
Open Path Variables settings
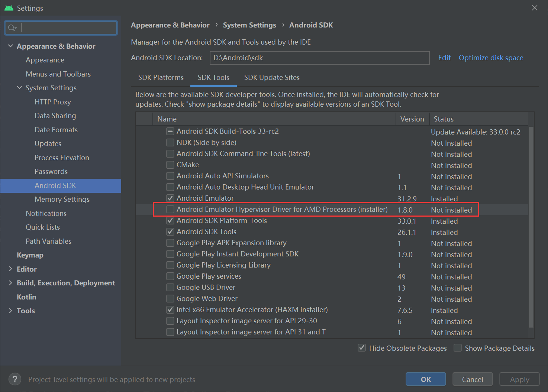(x=48, y=241)
